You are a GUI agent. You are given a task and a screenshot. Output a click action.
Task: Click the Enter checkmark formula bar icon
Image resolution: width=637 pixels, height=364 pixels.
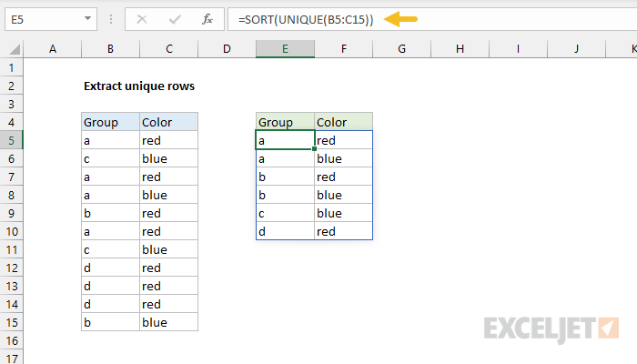click(175, 19)
